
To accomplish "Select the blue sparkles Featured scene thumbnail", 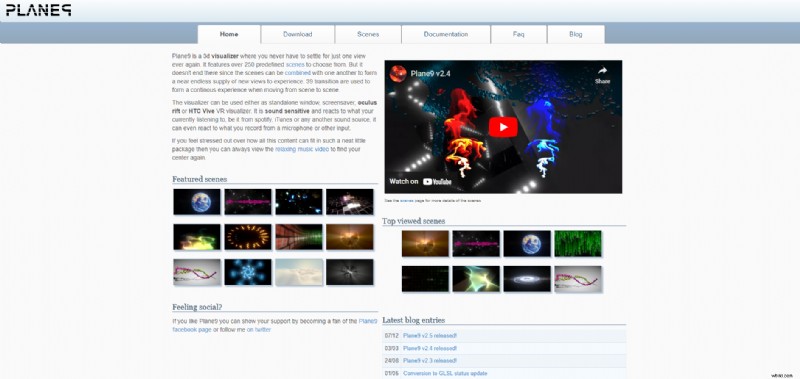I will (x=299, y=202).
